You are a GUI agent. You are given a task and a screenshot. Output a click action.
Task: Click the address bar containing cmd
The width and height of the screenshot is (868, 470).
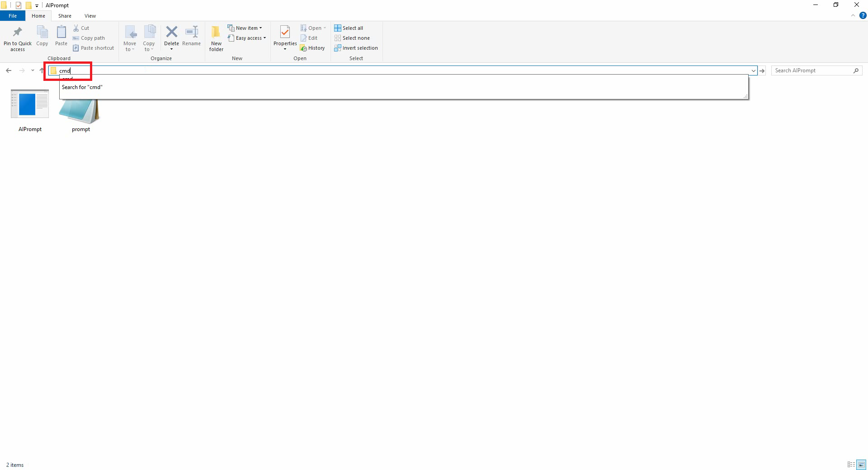coord(403,70)
